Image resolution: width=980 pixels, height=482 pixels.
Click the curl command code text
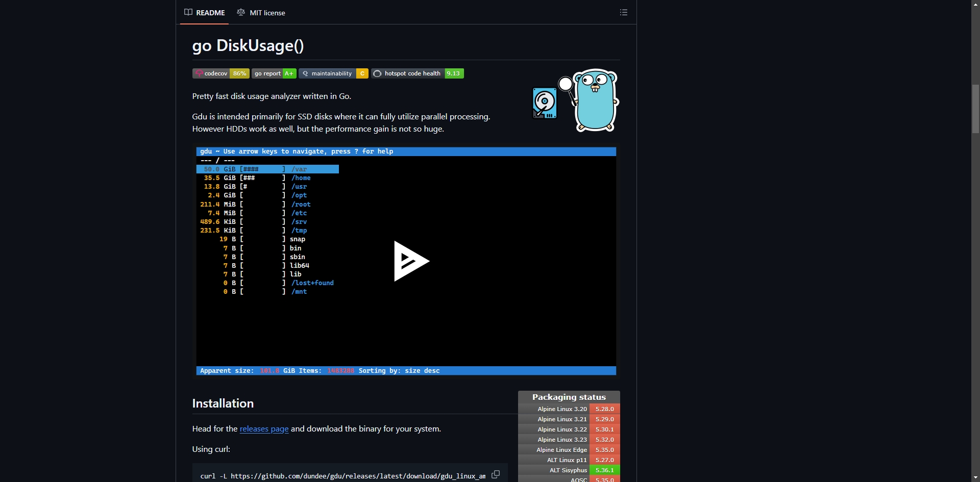click(x=343, y=476)
